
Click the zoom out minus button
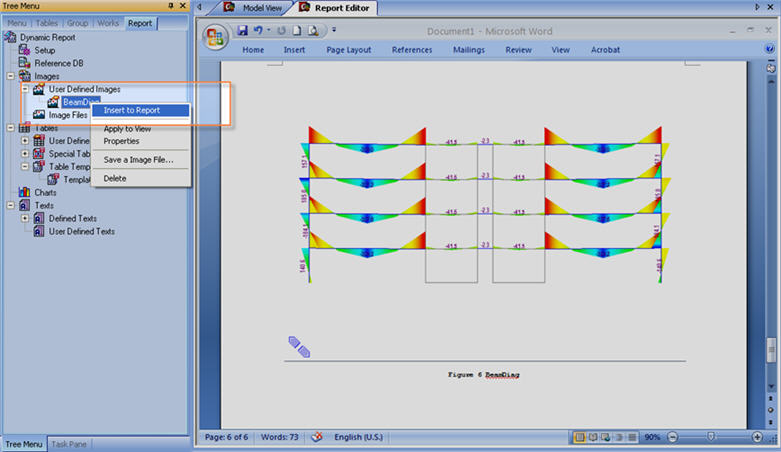673,437
